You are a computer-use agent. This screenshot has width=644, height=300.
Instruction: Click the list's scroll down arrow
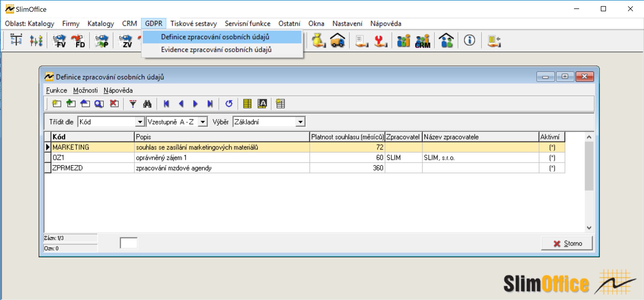(x=589, y=228)
